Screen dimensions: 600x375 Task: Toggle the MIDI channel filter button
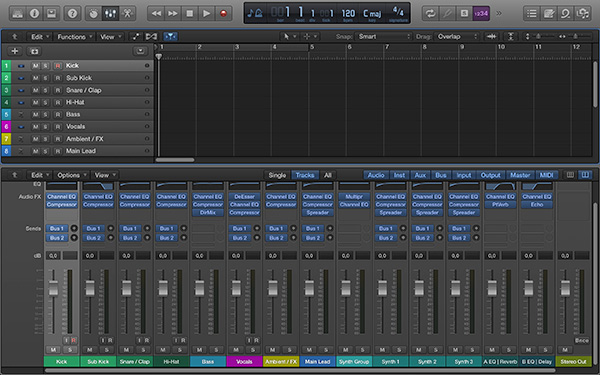point(546,175)
